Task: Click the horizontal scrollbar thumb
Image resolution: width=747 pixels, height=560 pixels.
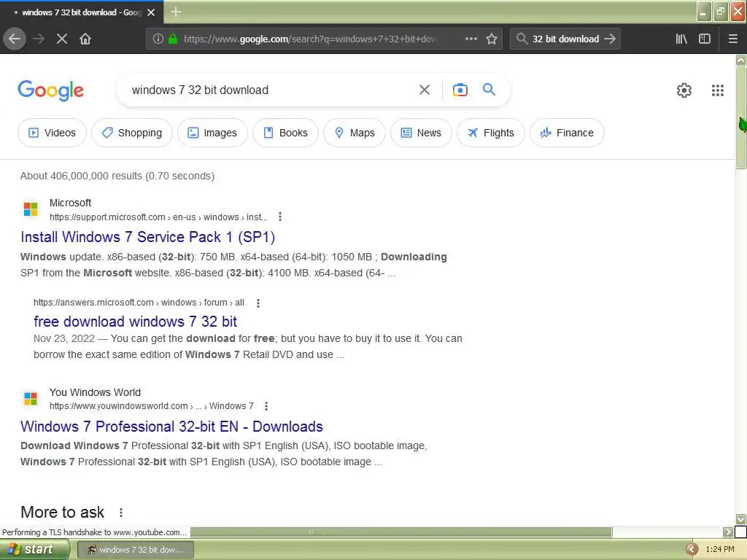Action: 400,532
